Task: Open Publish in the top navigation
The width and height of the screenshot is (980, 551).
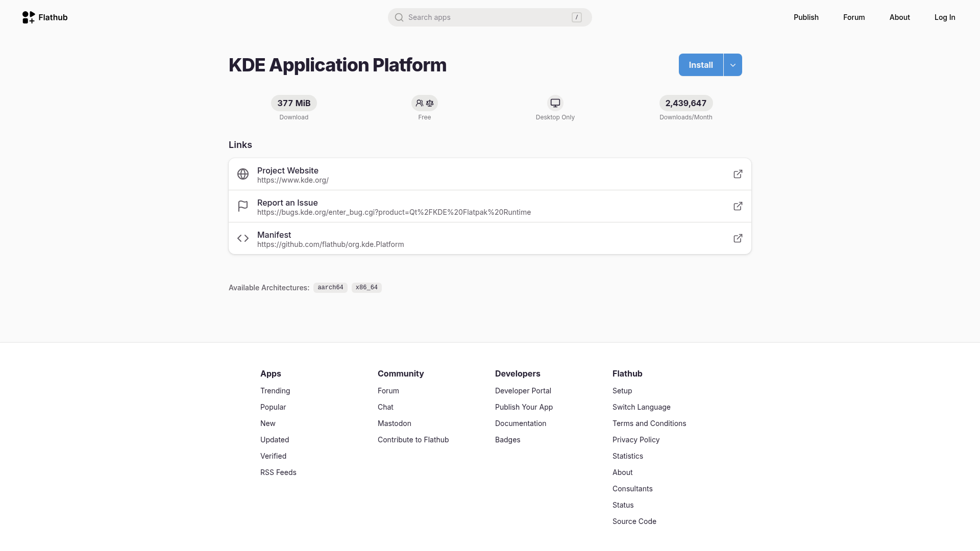Action: 806,17
